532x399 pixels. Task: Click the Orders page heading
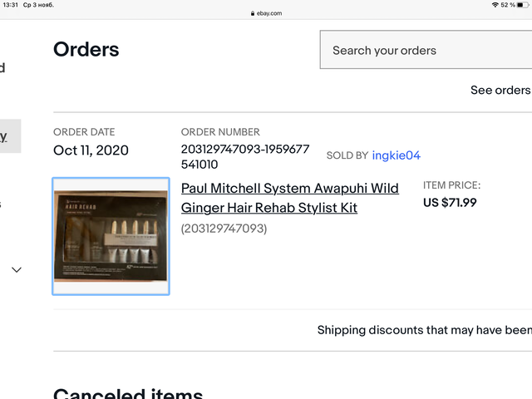coord(86,50)
